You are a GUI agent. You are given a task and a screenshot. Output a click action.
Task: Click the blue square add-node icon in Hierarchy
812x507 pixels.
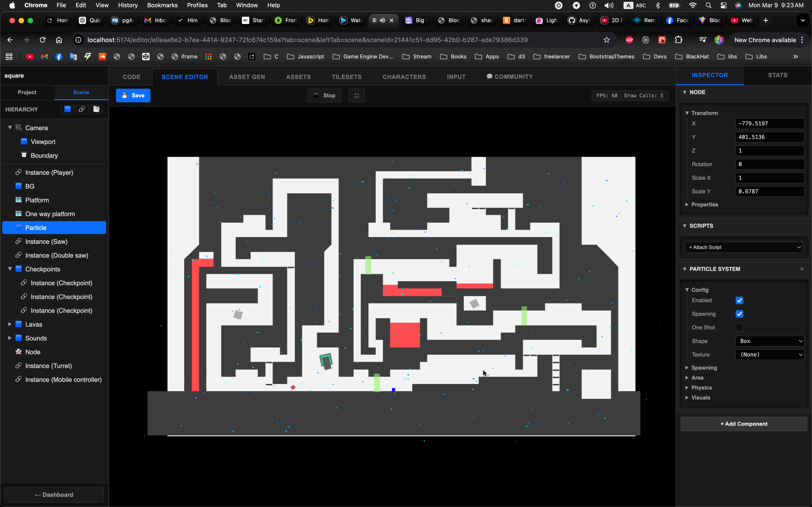click(x=68, y=109)
